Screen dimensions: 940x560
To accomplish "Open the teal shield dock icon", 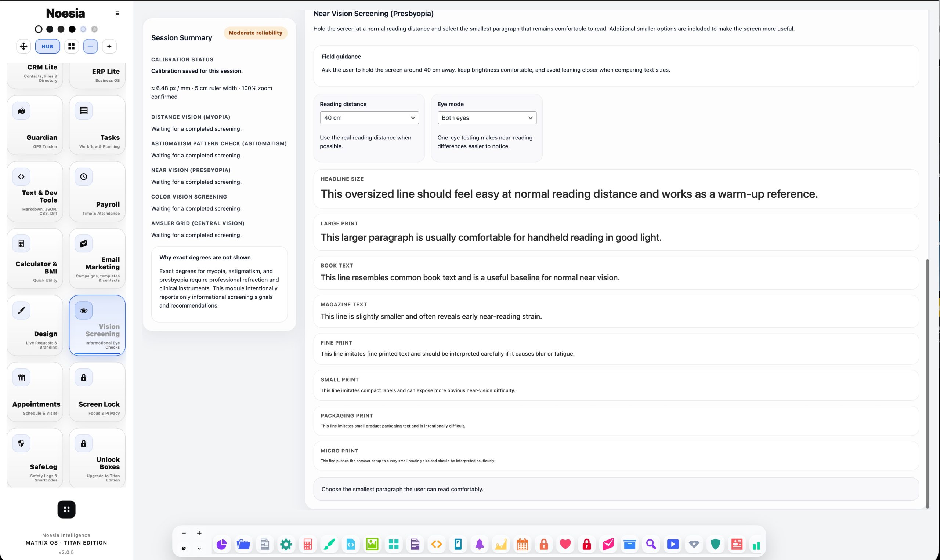I will 715,544.
